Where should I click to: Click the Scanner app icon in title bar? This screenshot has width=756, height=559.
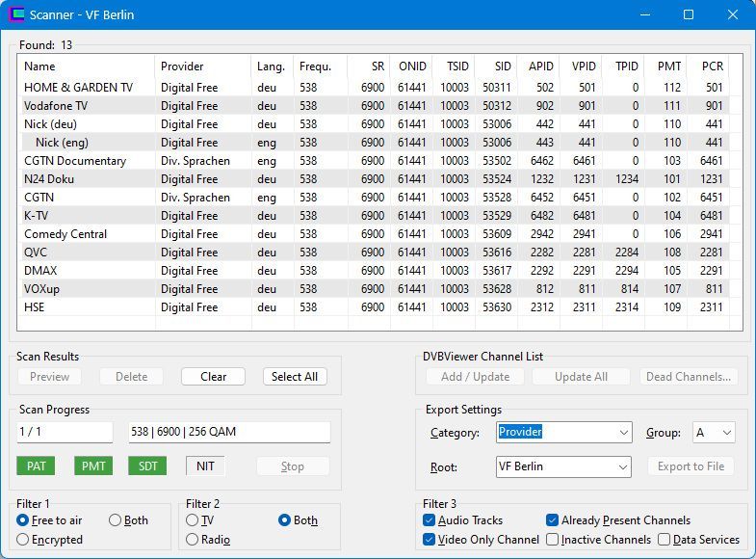(x=16, y=14)
